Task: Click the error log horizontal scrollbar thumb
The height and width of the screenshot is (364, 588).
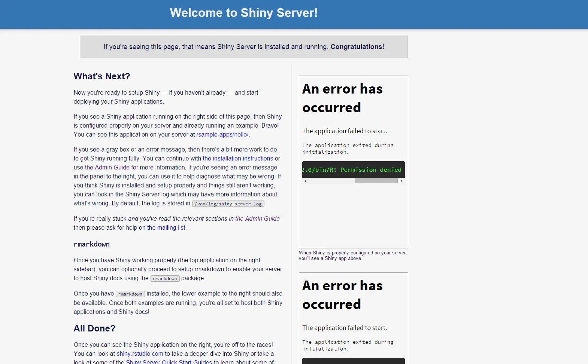Action: (x=376, y=181)
